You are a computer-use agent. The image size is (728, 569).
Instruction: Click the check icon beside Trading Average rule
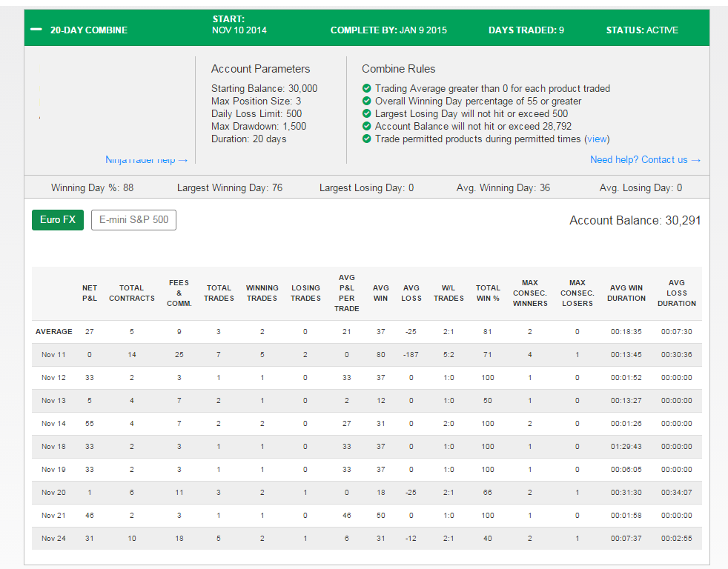tap(367, 88)
